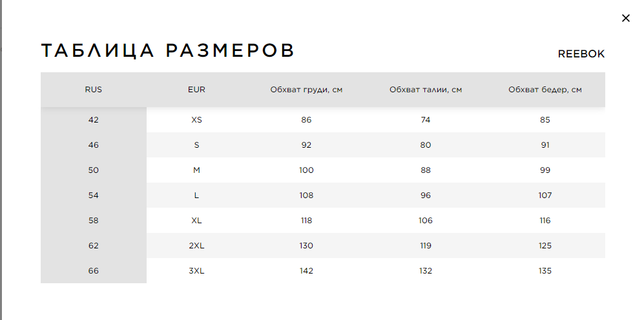
Task: Close the size chart popup
Action: coord(625,18)
